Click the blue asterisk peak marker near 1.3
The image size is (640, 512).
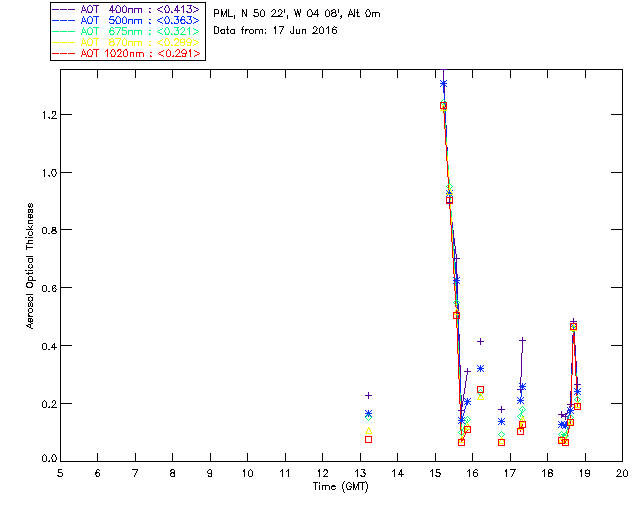[444, 84]
